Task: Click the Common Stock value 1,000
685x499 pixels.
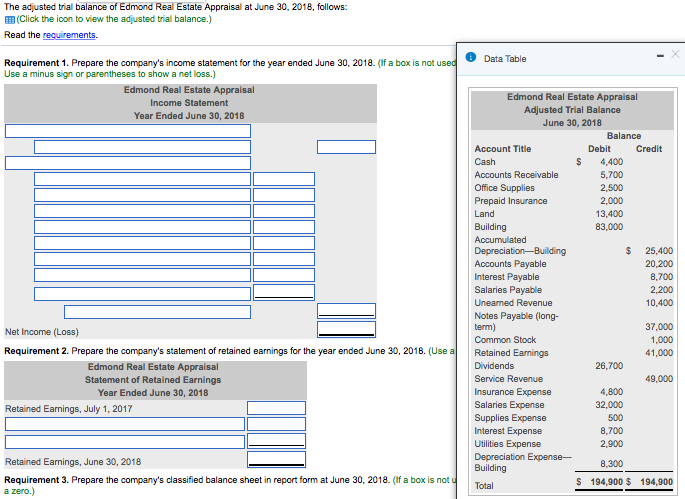Action: [661, 340]
